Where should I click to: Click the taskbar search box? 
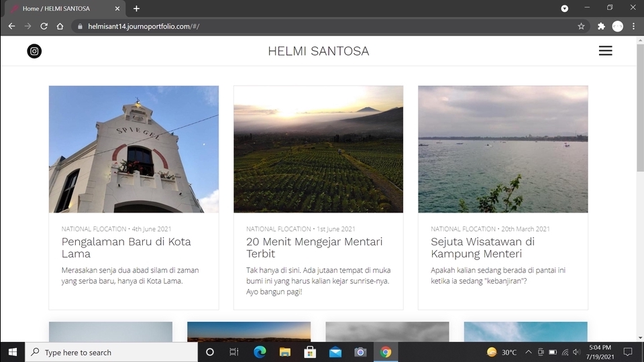coord(111,352)
